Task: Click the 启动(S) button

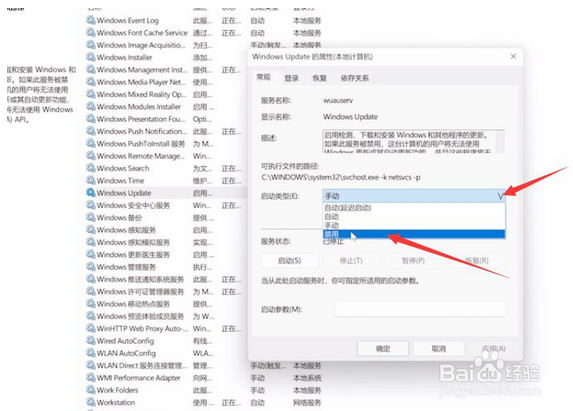Action: coord(289,260)
